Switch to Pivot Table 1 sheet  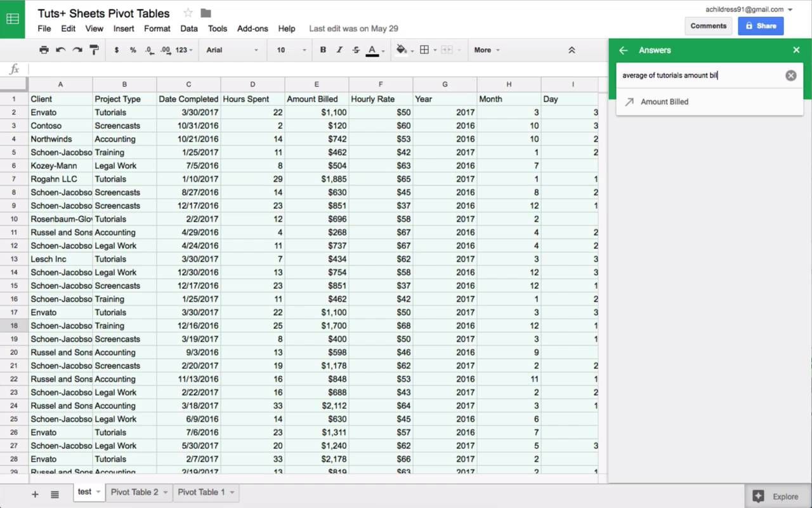[201, 492]
